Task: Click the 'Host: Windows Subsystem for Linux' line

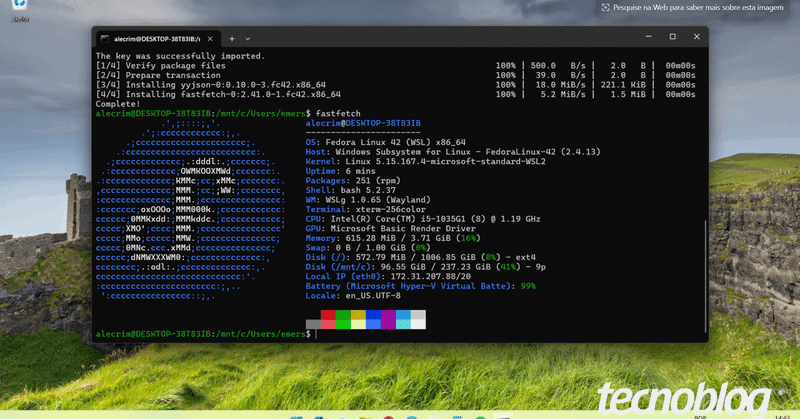Action: (x=453, y=152)
